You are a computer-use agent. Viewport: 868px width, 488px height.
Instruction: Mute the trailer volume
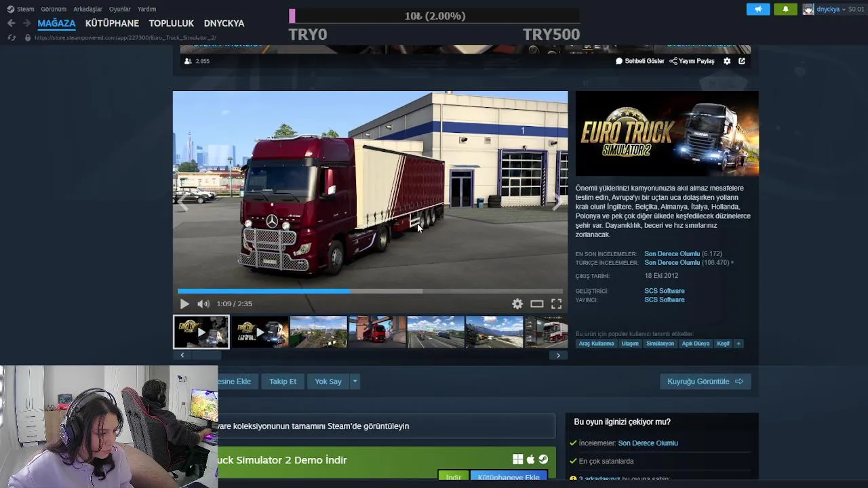(203, 304)
